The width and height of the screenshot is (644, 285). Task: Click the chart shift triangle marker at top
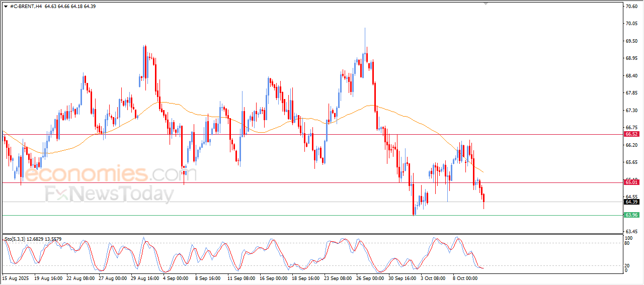tap(486, 4)
